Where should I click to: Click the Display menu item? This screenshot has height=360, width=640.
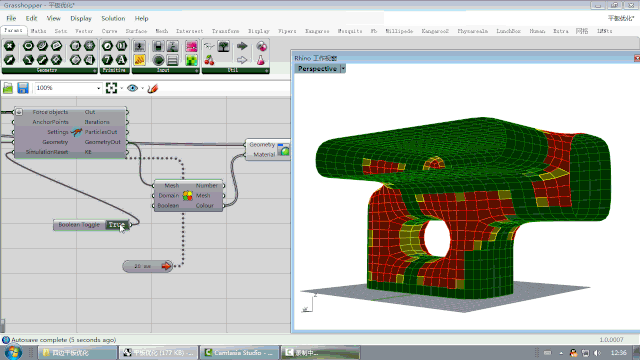click(x=81, y=18)
